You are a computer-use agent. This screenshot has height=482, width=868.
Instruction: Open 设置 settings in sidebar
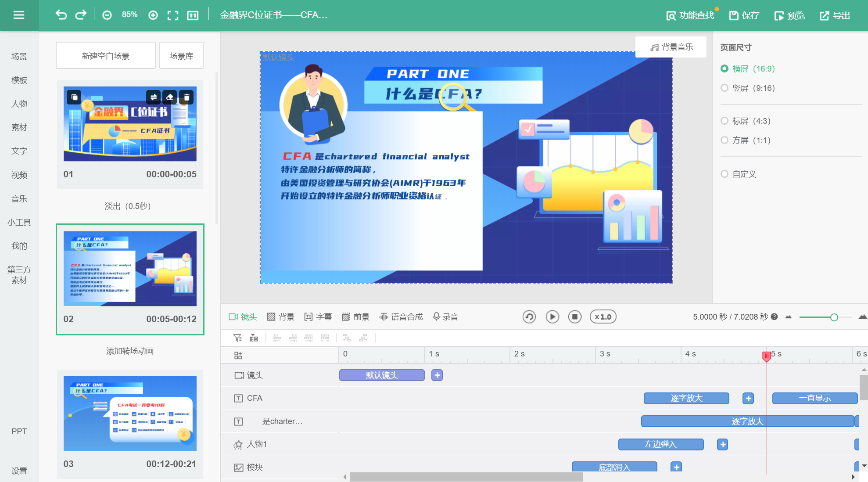(19, 471)
